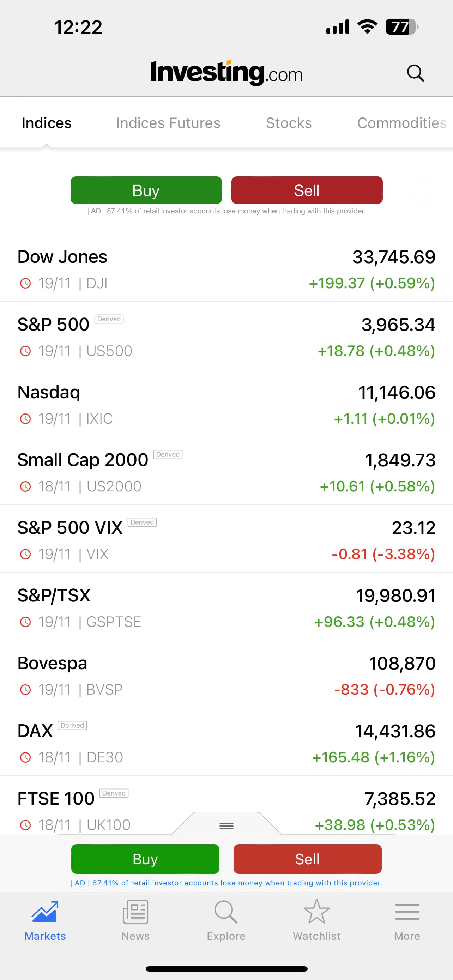Image resolution: width=453 pixels, height=980 pixels.
Task: Switch to the Stocks tab
Action: (289, 123)
